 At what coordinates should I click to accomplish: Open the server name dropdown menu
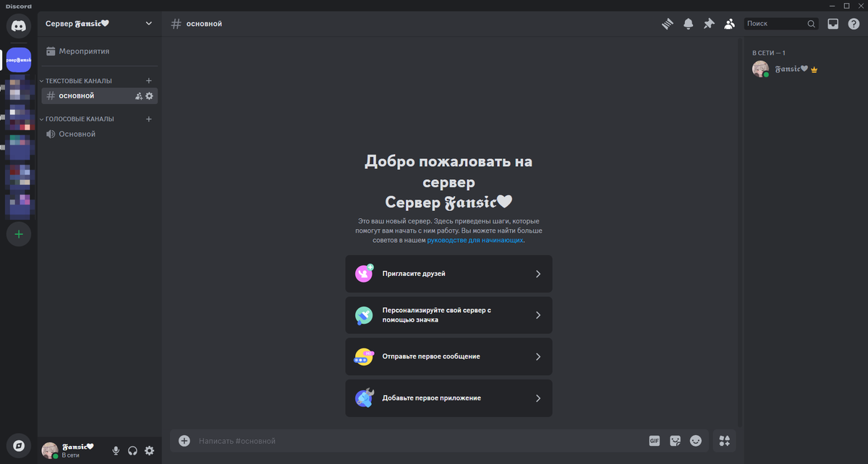(149, 23)
